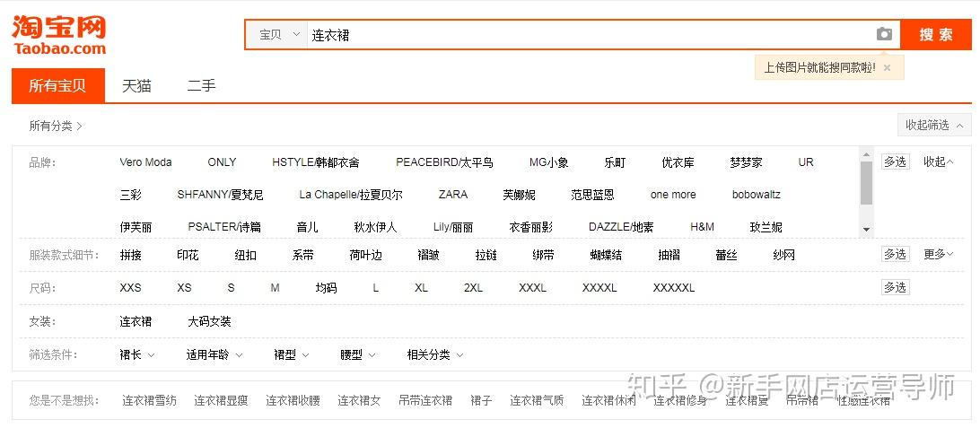The height and width of the screenshot is (428, 980).
Task: Select brand bobowaltz
Action: [x=757, y=195]
